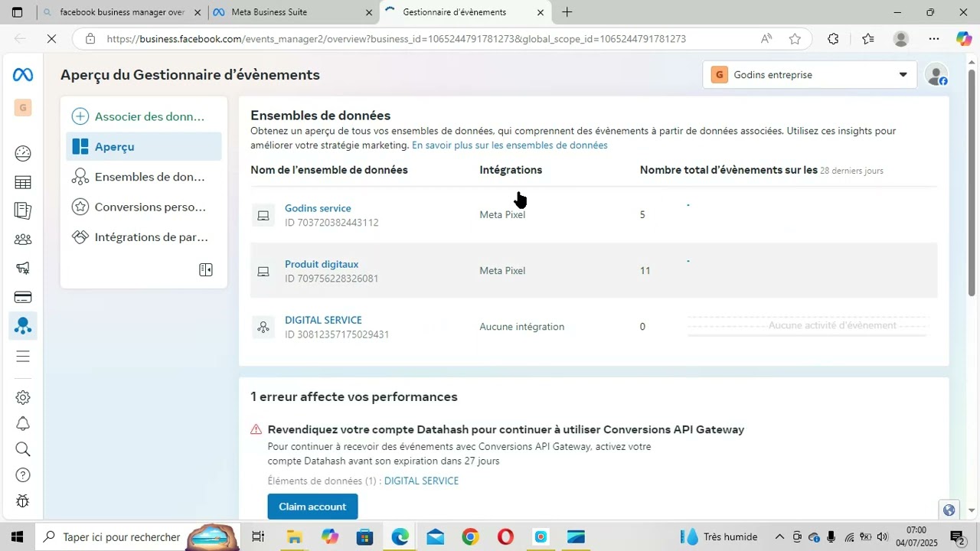Open the Notifications bell in sidebar
This screenshot has width=980, height=551.
click(23, 423)
